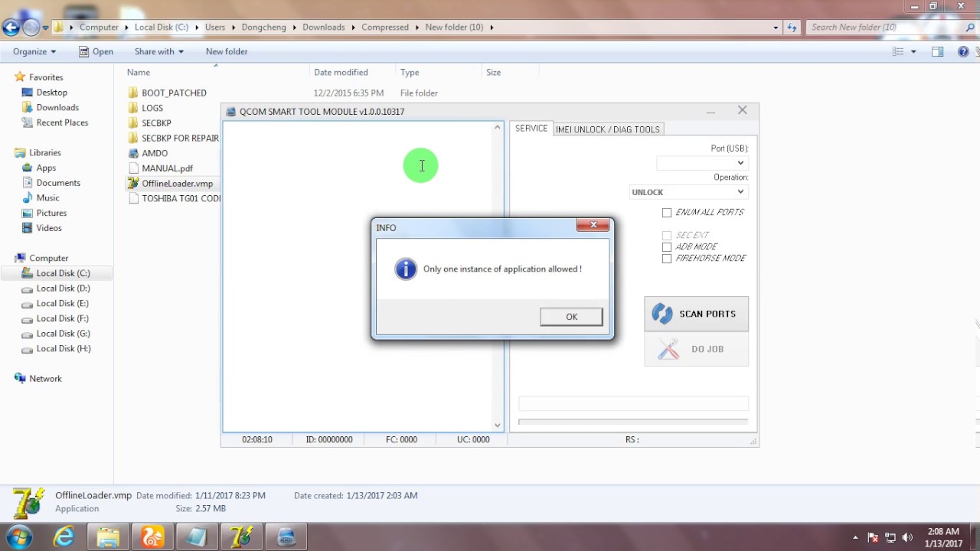Open the Windows Start button

click(20, 537)
